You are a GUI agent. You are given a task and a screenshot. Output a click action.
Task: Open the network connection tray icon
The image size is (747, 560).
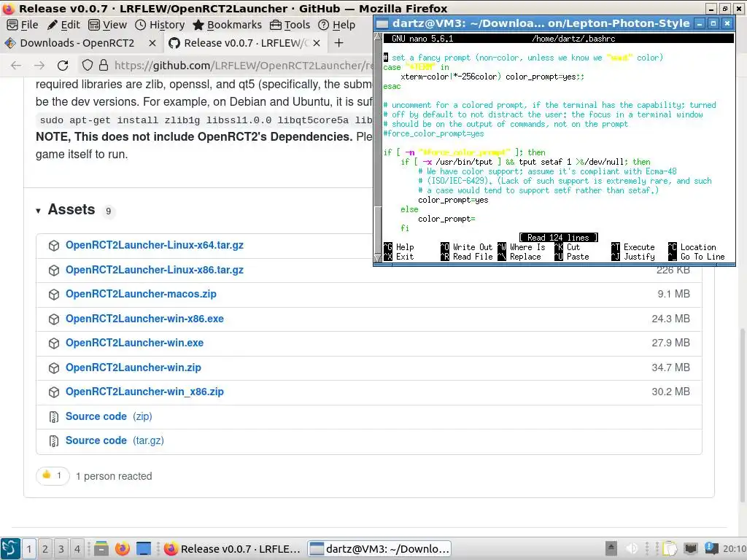click(x=690, y=548)
